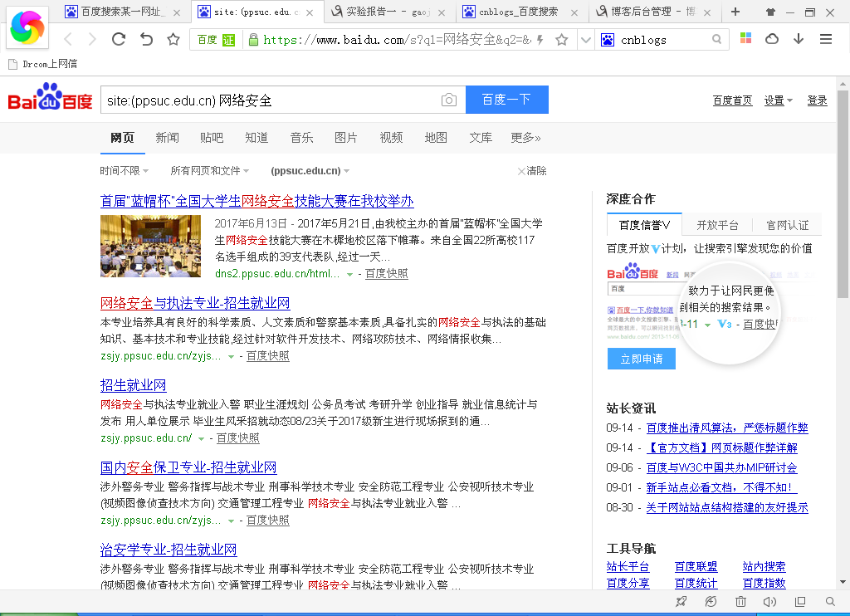Click the page vertical scrollbar thumb
The height and width of the screenshot is (616, 850).
pos(843,194)
